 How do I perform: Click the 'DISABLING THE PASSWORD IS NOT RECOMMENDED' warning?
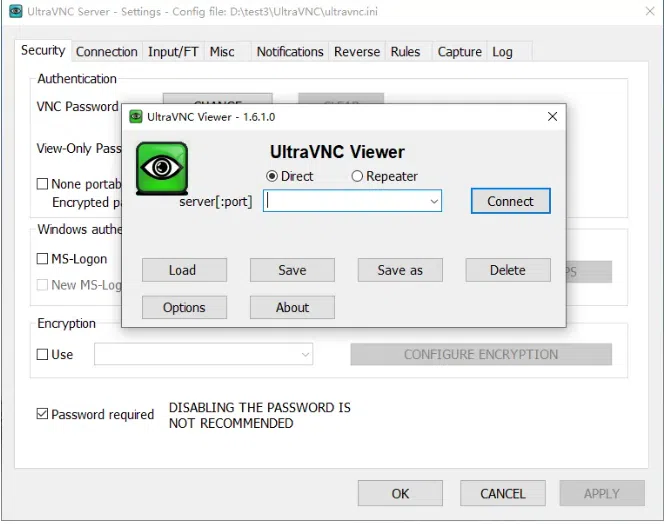[x=260, y=415]
